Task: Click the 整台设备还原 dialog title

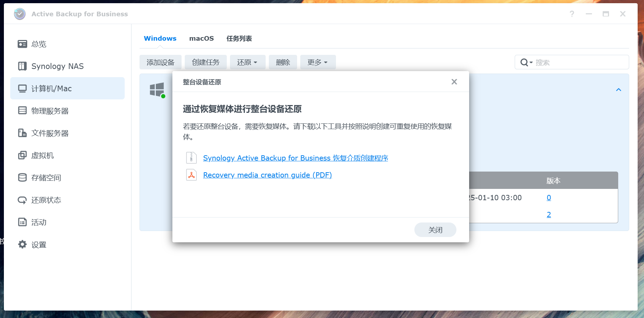Action: pyautogui.click(x=202, y=82)
